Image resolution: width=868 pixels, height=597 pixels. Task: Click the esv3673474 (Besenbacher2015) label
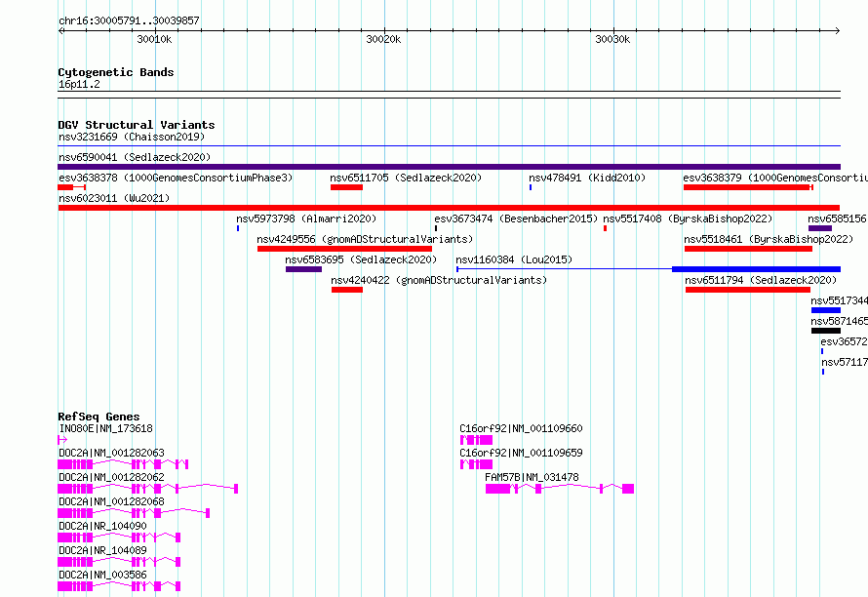tap(516, 219)
